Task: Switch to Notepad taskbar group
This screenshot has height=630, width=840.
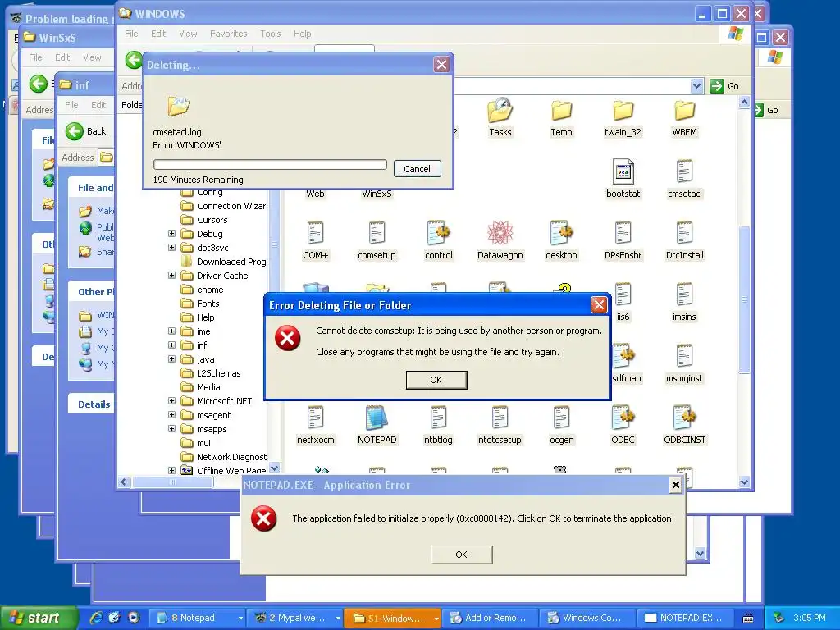Action: coord(197,619)
